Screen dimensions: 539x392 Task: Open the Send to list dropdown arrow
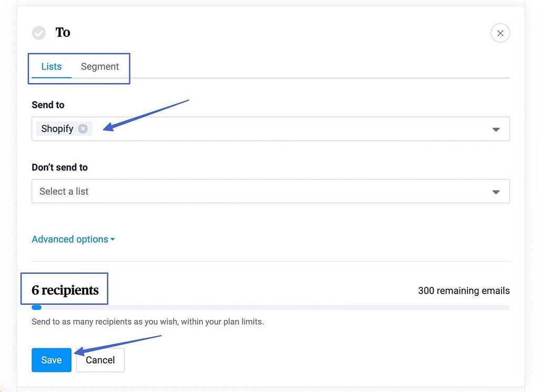(495, 129)
